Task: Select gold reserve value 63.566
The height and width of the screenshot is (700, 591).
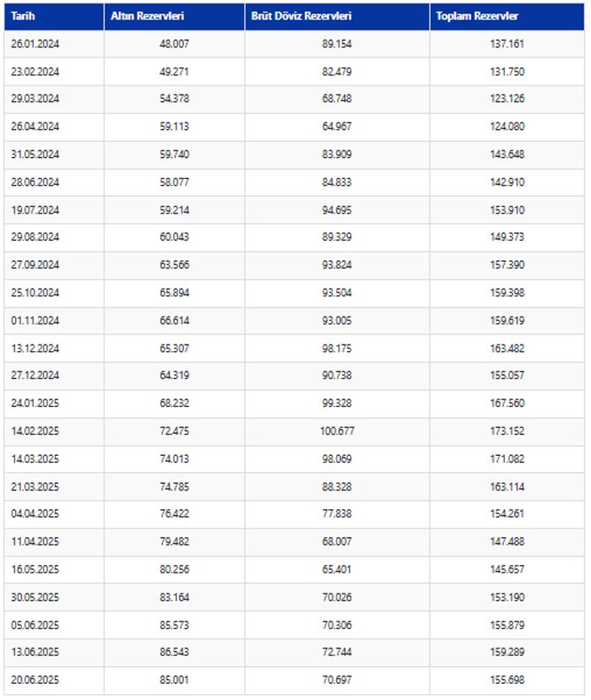Action: 174,265
